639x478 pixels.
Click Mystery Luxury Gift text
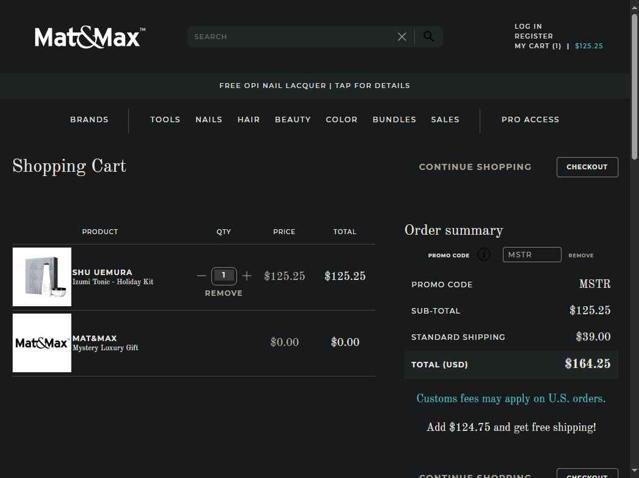click(x=106, y=348)
